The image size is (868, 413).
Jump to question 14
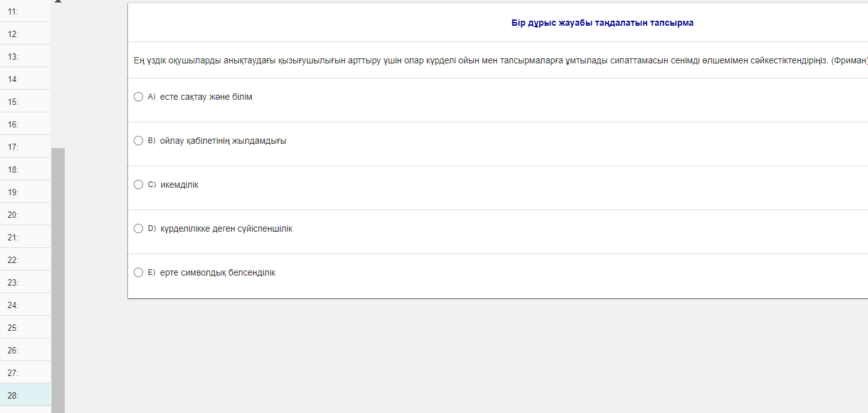tap(25, 79)
